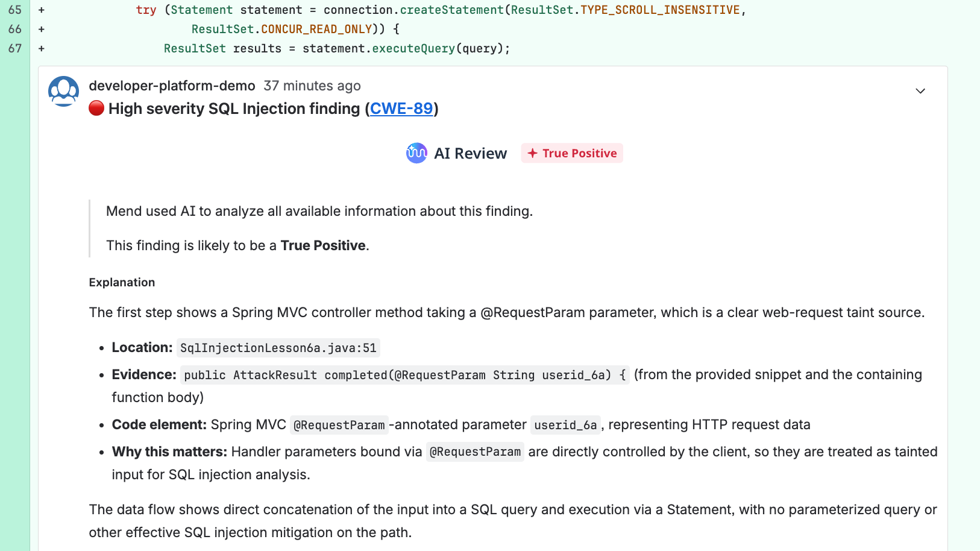Click the Explanation heading
980x551 pixels.
pyautogui.click(x=122, y=282)
